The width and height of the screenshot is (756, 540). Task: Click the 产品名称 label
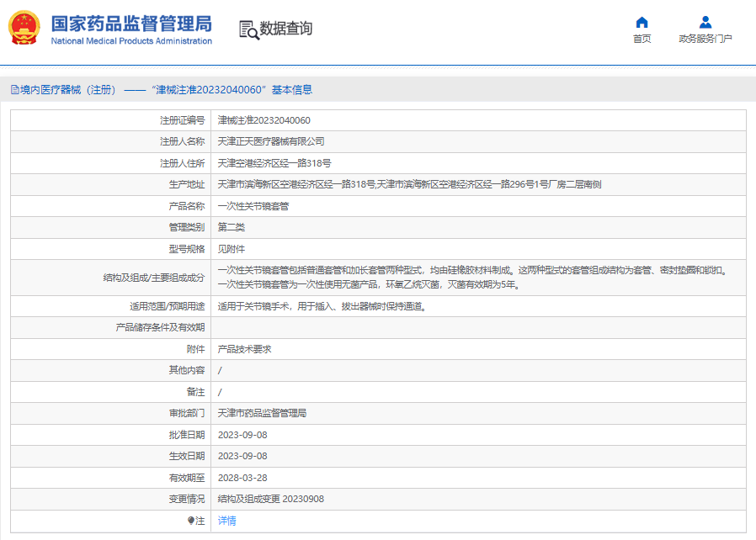(x=187, y=206)
